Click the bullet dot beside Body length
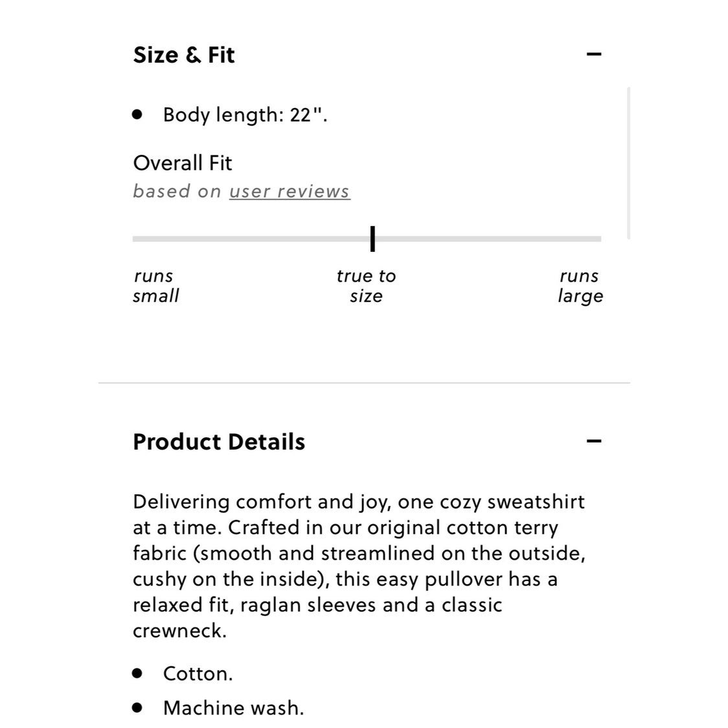Viewport: 728px width, 728px height. pos(137,114)
